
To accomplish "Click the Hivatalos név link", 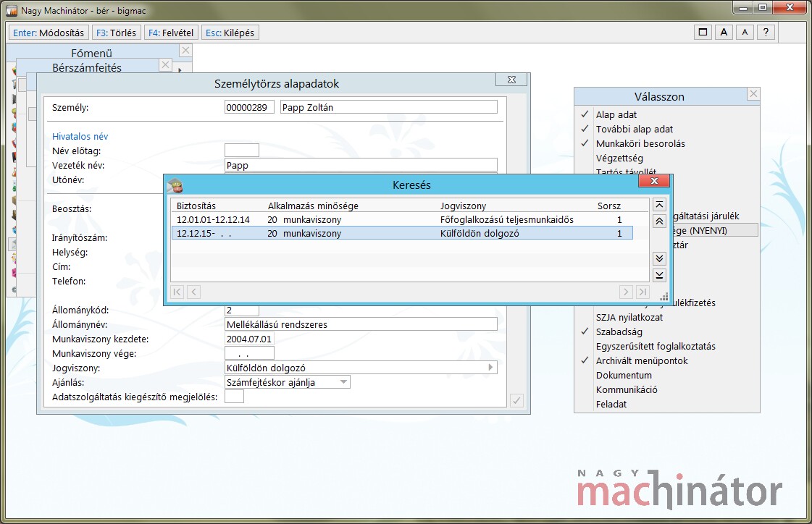I will click(x=80, y=137).
